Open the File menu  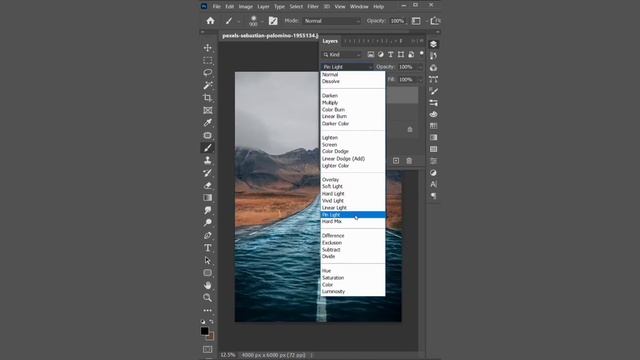216,7
